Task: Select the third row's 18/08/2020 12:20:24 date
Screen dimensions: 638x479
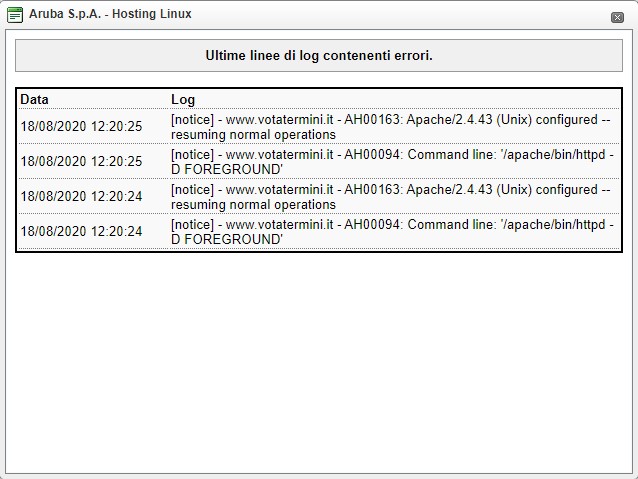Action: point(81,196)
